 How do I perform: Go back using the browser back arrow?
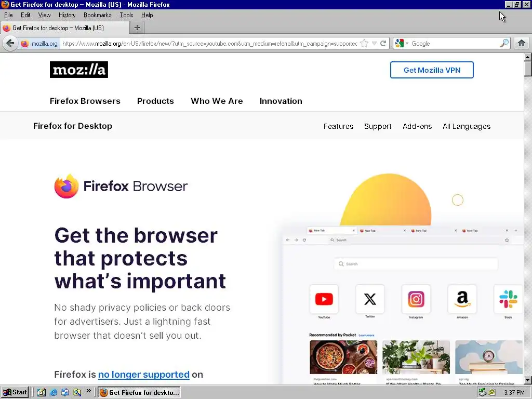10,44
